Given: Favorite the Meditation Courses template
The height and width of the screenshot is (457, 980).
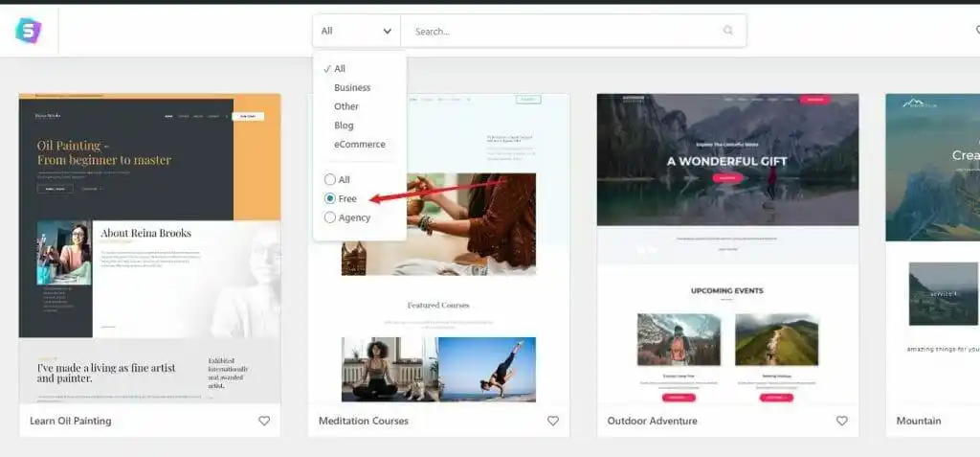Looking at the screenshot, I should tap(553, 421).
